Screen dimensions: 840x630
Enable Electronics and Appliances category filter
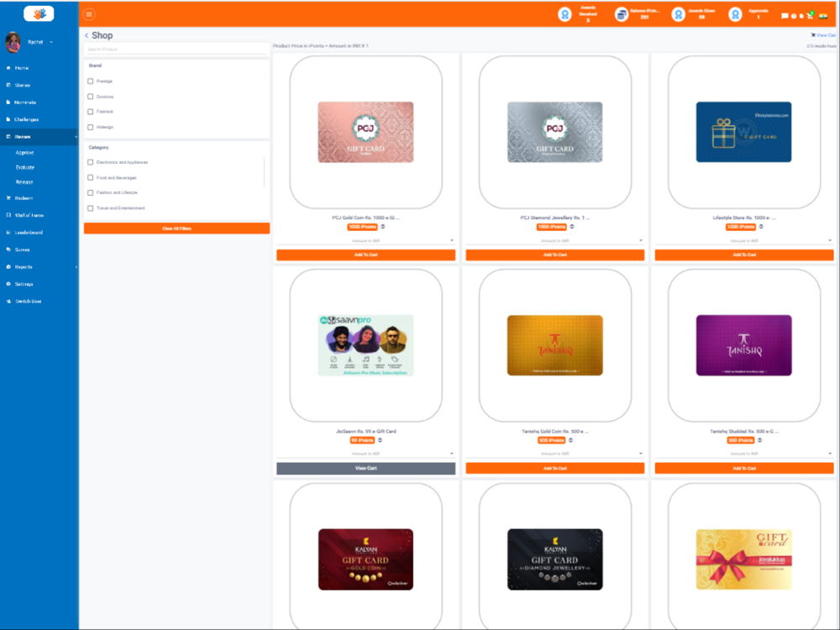coord(90,162)
